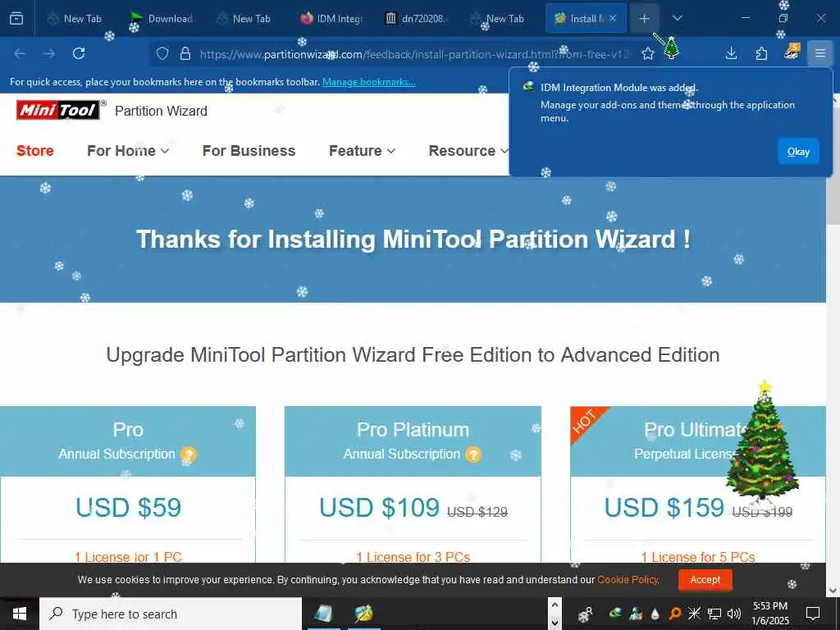Open the Action Center notifications icon

click(813, 614)
